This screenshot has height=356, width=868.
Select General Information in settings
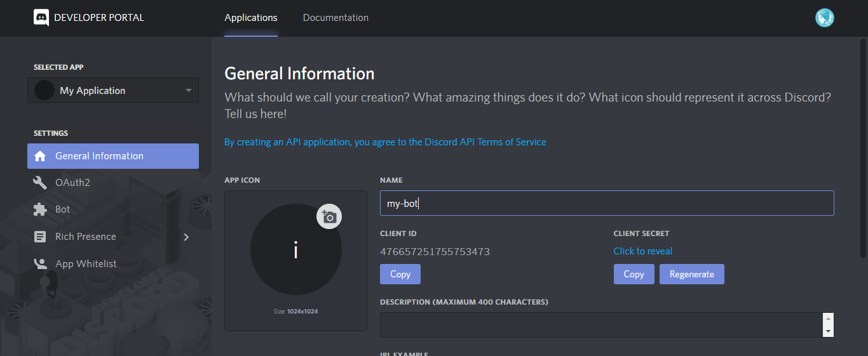click(x=113, y=156)
